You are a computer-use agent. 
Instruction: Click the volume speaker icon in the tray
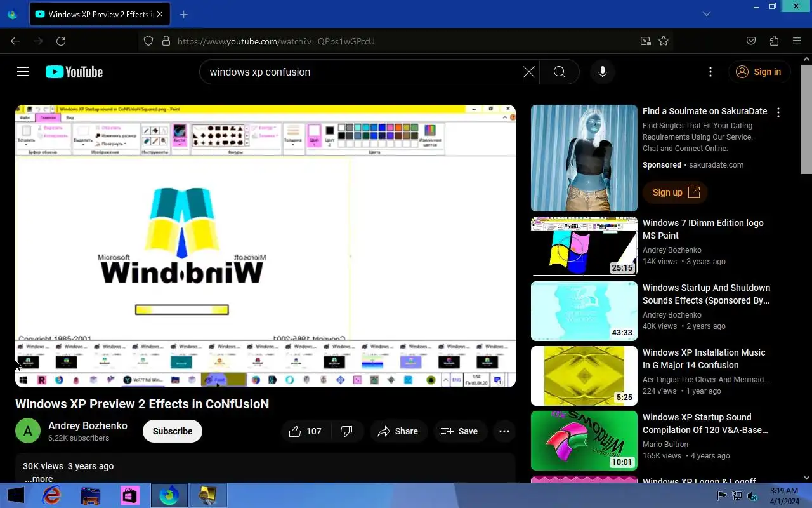(x=752, y=496)
